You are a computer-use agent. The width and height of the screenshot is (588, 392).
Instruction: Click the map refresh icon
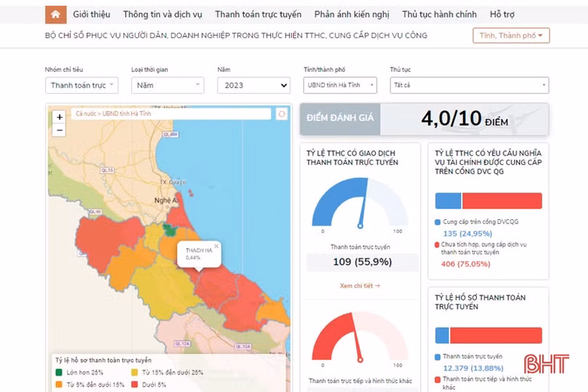coord(282,114)
